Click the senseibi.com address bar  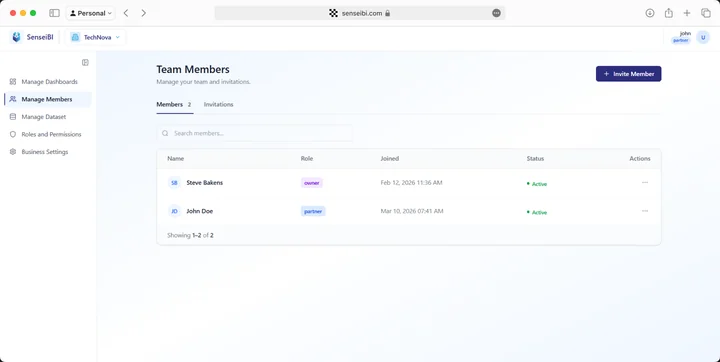[360, 13]
